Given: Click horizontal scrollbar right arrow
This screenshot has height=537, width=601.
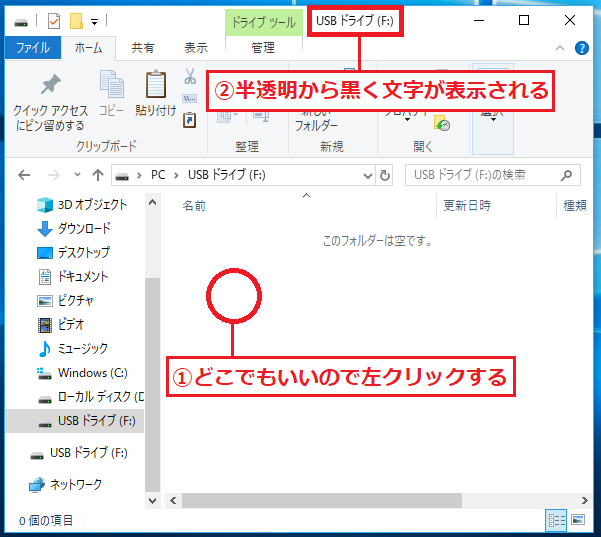Looking at the screenshot, I should coord(584,501).
